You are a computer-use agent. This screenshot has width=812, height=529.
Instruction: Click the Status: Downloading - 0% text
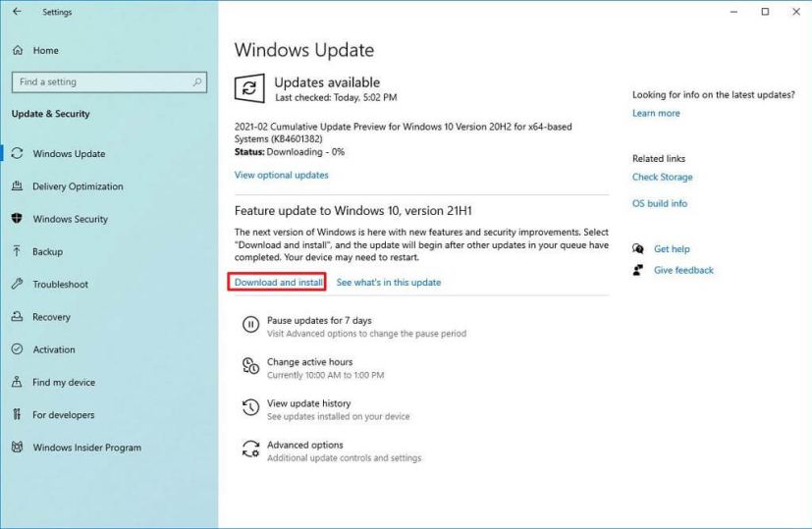(x=290, y=152)
